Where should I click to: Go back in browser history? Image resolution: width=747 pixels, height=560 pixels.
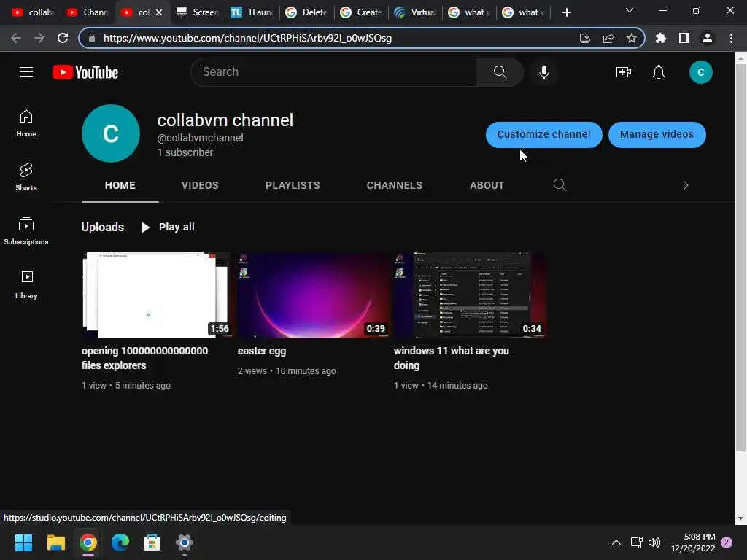point(16,38)
